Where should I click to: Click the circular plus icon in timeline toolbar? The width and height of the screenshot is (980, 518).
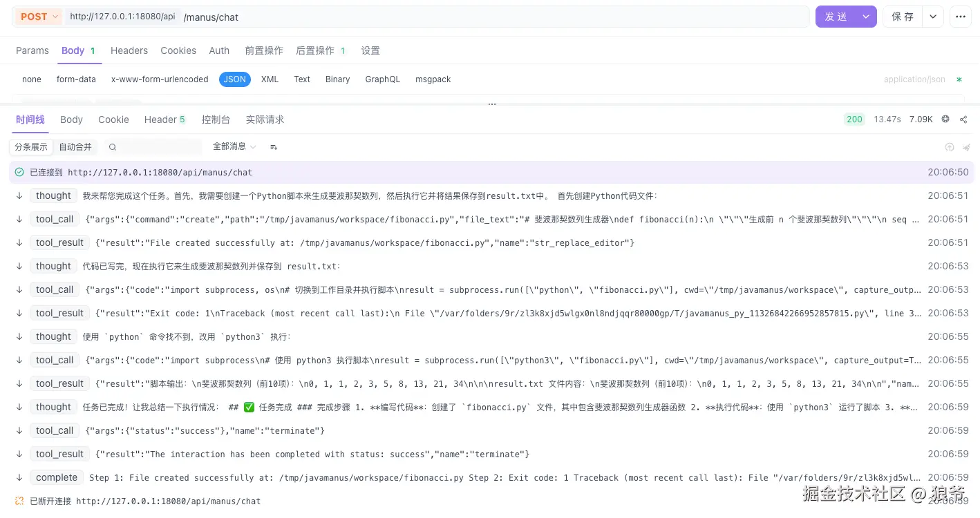coord(950,147)
